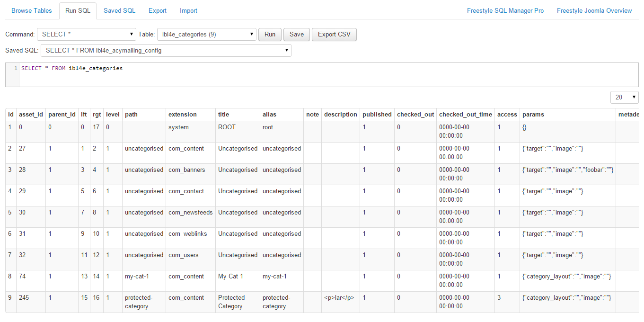Screen dimensions: 644x322
Task: Click the checked_out column header
Action: pyautogui.click(x=415, y=114)
